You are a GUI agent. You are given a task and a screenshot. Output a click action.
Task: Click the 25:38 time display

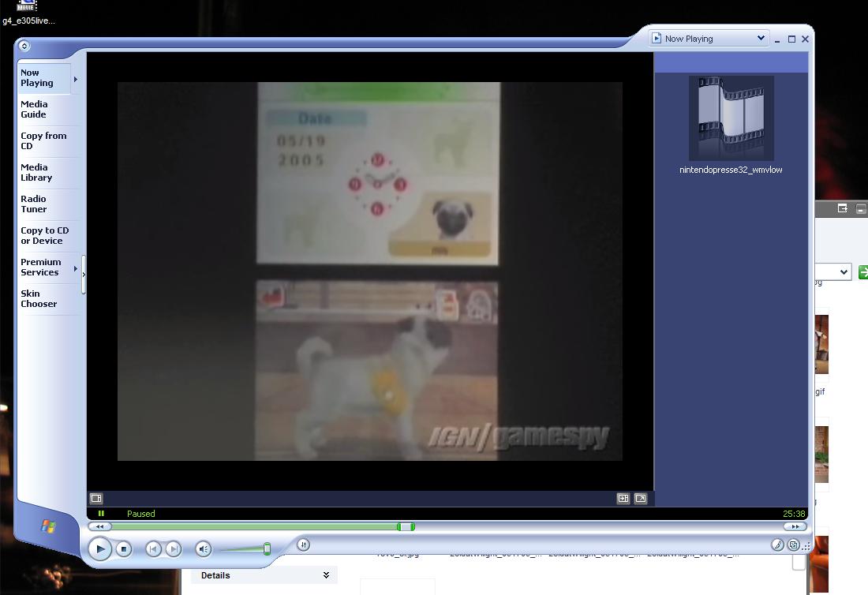point(794,514)
